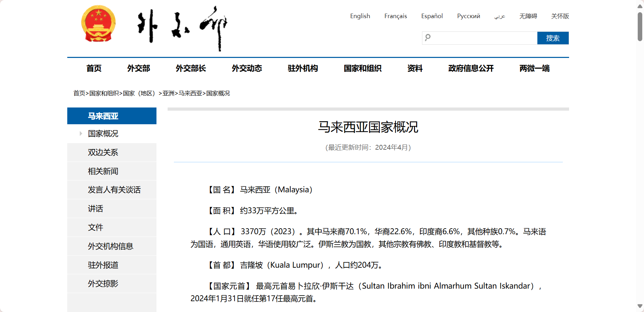Image resolution: width=644 pixels, height=312 pixels.
Task: Select 文件 in sidebar
Action: point(112,228)
